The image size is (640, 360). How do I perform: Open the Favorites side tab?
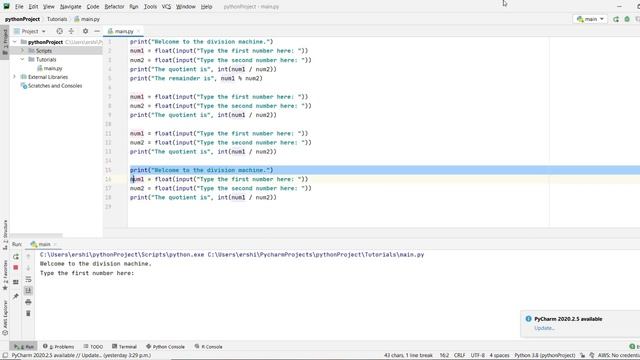[x=5, y=276]
